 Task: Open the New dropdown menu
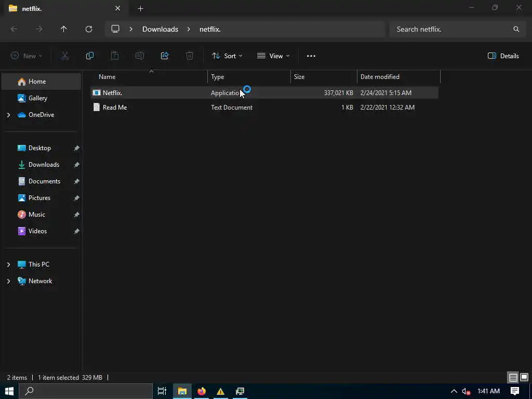[x=26, y=56]
